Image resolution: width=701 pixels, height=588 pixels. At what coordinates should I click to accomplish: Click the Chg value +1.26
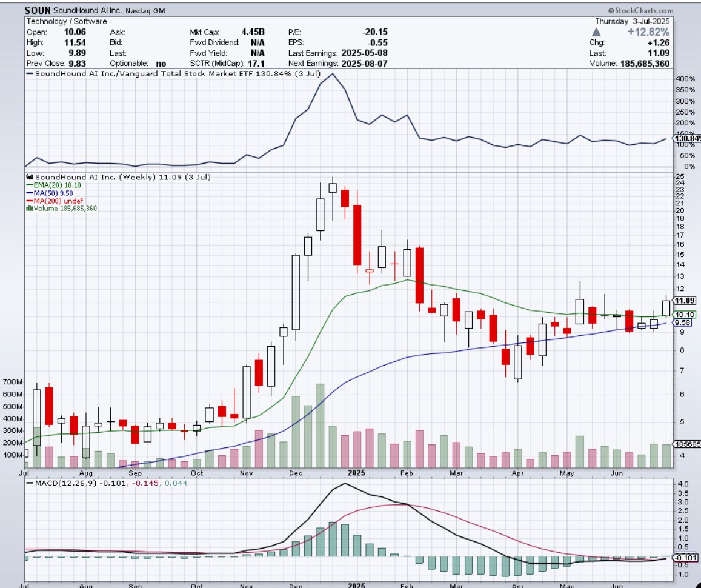click(659, 42)
